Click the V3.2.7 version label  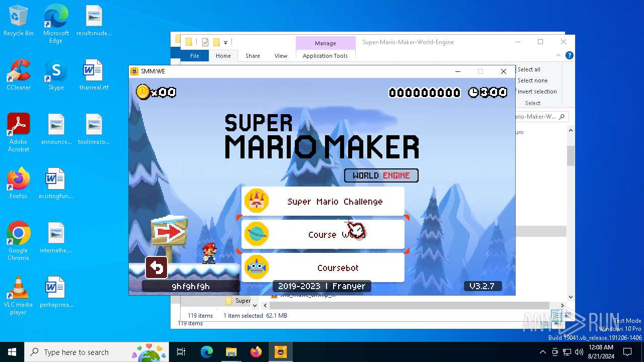482,286
